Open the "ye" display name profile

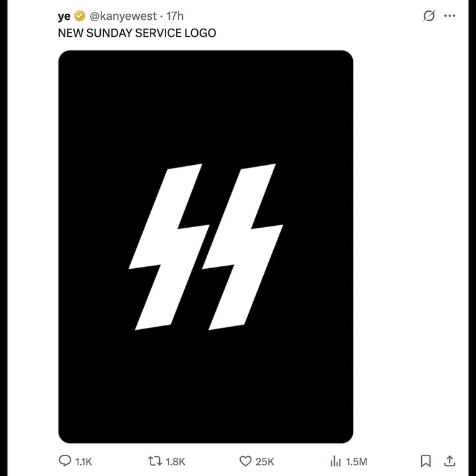tap(64, 16)
